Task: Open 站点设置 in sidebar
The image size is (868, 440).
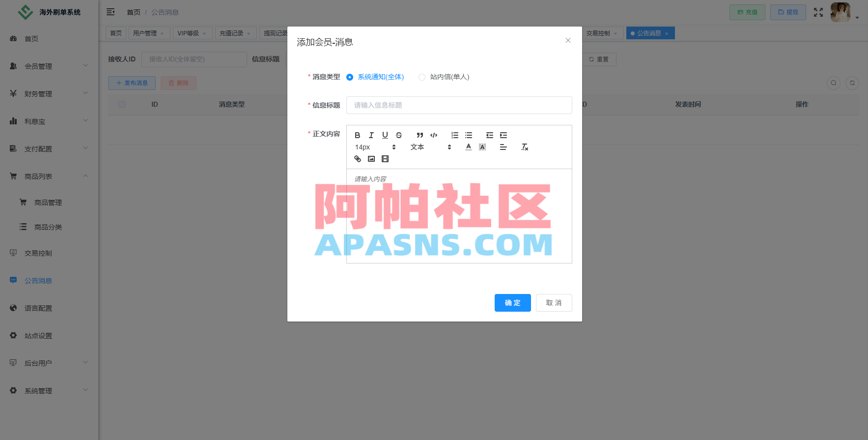Action: pyautogui.click(x=49, y=336)
